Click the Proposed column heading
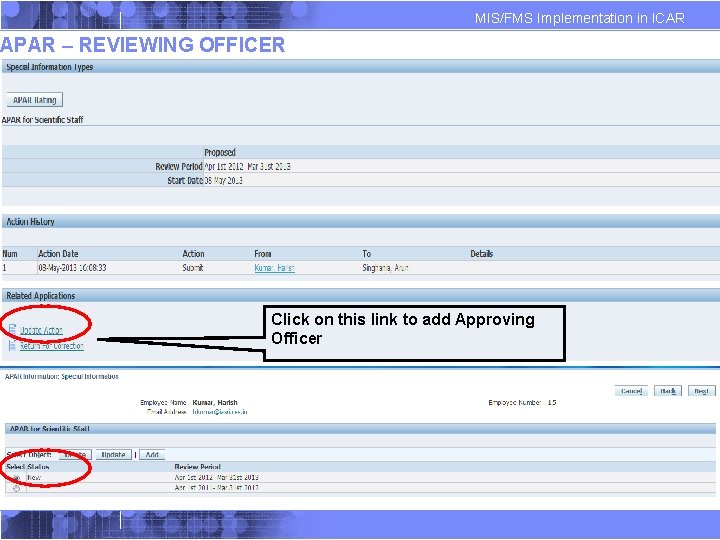The image size is (720, 540). [220, 152]
